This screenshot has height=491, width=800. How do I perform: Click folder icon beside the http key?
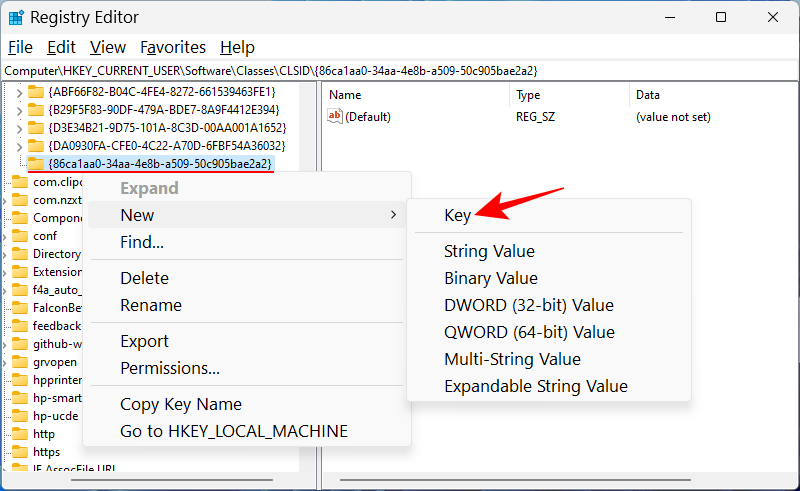pyautogui.click(x=20, y=434)
